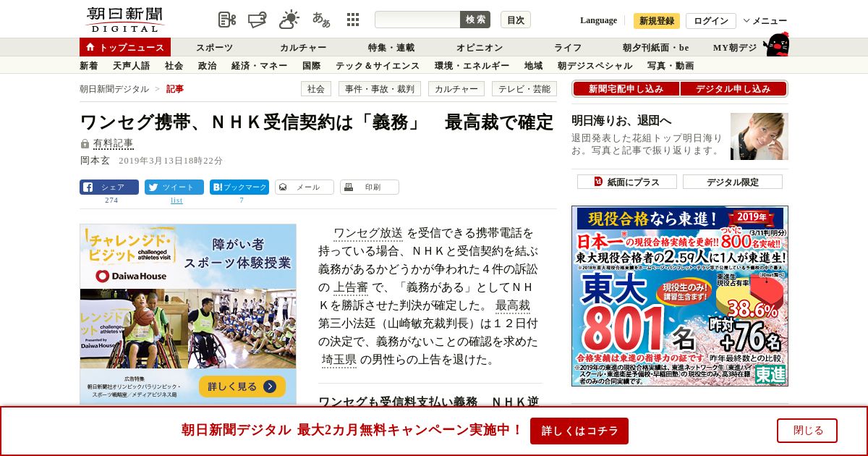Click the search input field
Image resolution: width=868 pixels, height=456 pixels.
click(417, 20)
